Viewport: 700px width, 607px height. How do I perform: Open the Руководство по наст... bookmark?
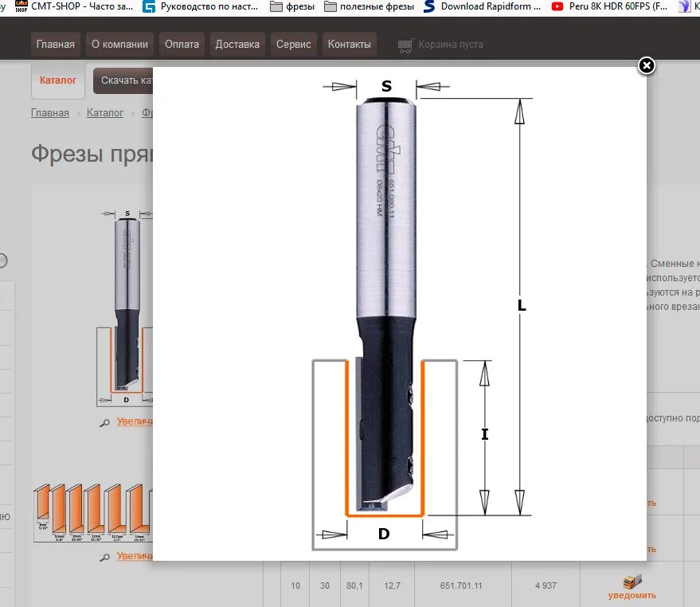point(201,6)
